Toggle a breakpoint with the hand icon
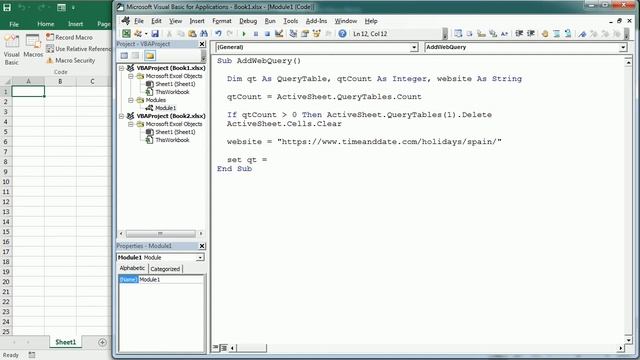 click(545, 34)
